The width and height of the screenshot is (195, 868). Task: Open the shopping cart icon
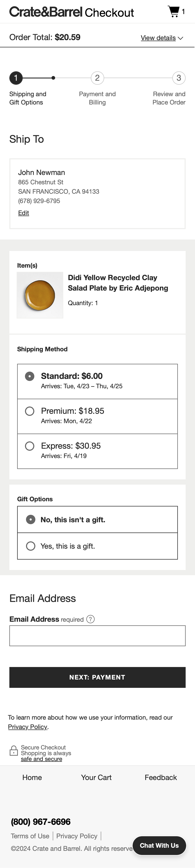click(x=174, y=11)
